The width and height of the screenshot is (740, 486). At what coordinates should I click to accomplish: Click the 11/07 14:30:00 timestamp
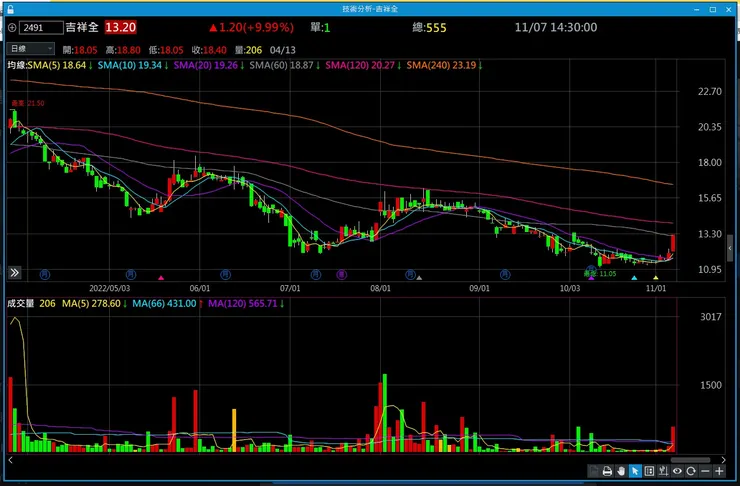point(556,27)
